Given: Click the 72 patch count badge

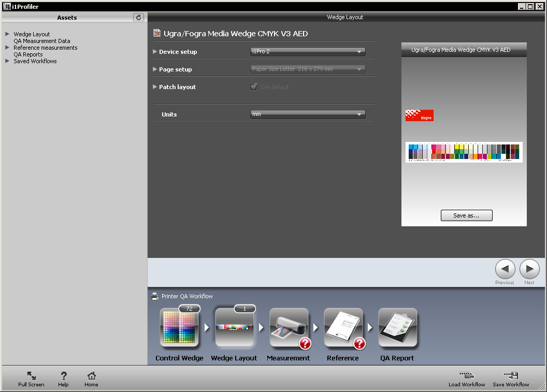Looking at the screenshot, I should coord(190,309).
